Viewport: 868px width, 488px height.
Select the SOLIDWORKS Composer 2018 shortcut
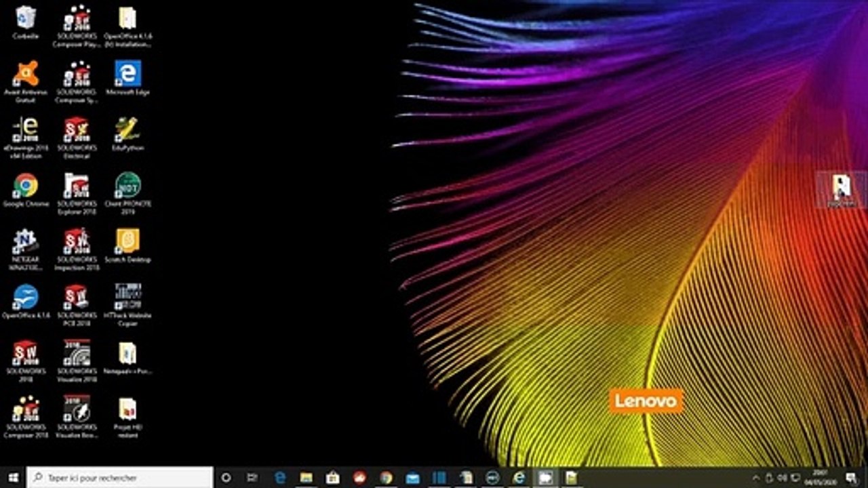click(x=26, y=418)
